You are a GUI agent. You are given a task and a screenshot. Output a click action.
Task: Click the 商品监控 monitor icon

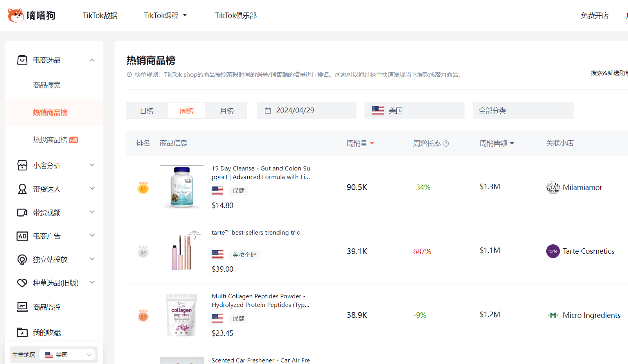[22, 307]
